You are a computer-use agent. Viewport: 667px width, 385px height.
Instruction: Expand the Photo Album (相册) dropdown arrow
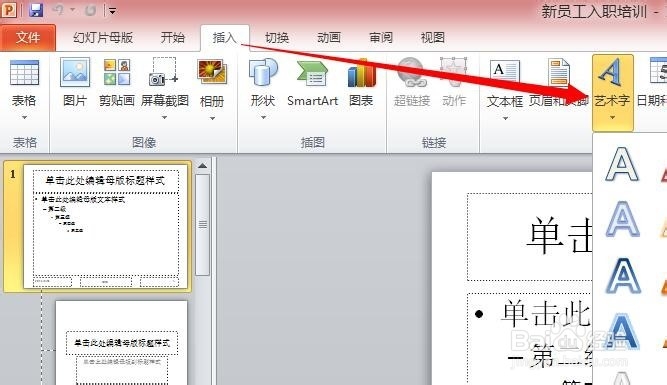point(212,118)
